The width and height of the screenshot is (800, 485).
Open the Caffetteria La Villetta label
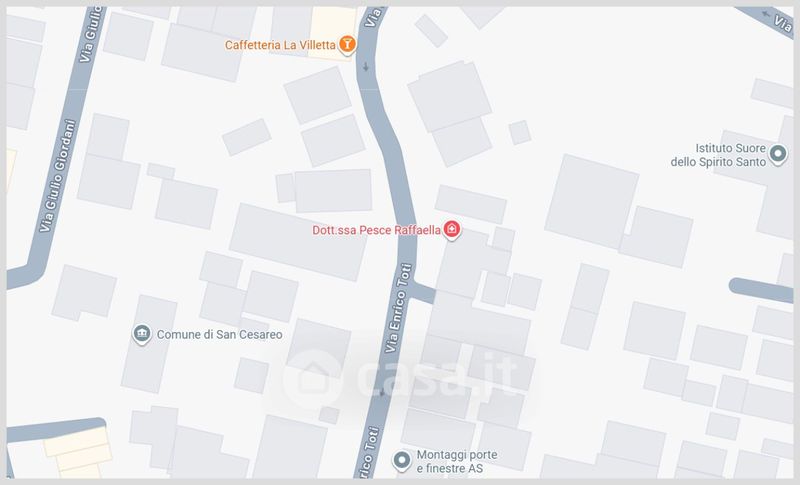point(280,45)
